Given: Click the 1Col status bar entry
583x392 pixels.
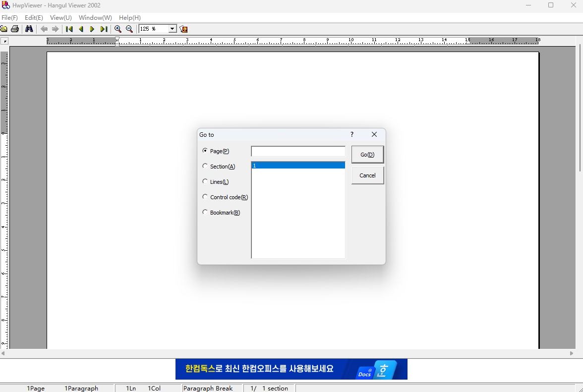Looking at the screenshot, I should click(x=154, y=389).
